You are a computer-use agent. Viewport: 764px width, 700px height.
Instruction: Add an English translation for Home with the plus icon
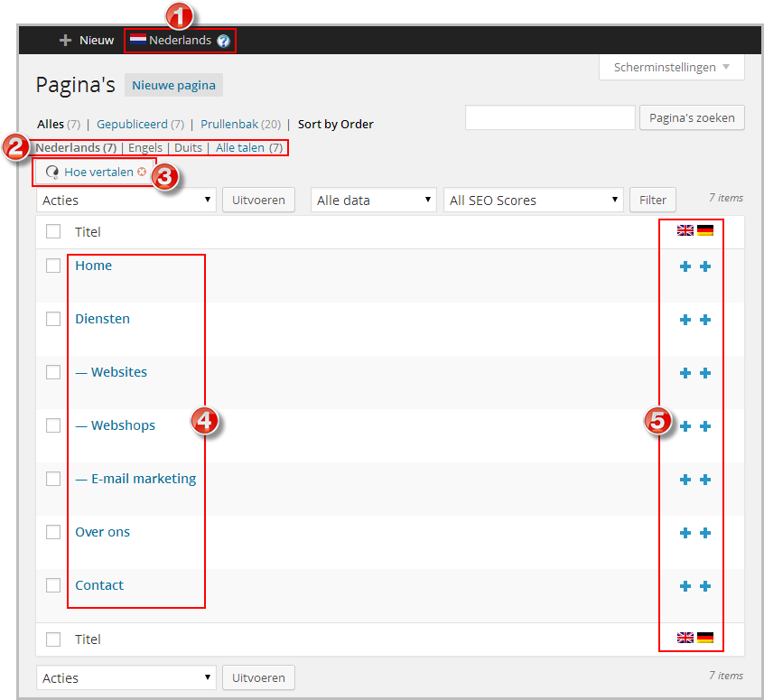pos(685,266)
